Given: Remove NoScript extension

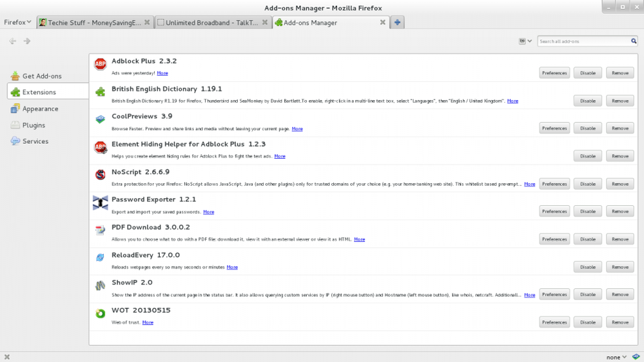Looking at the screenshot, I should coord(620,184).
